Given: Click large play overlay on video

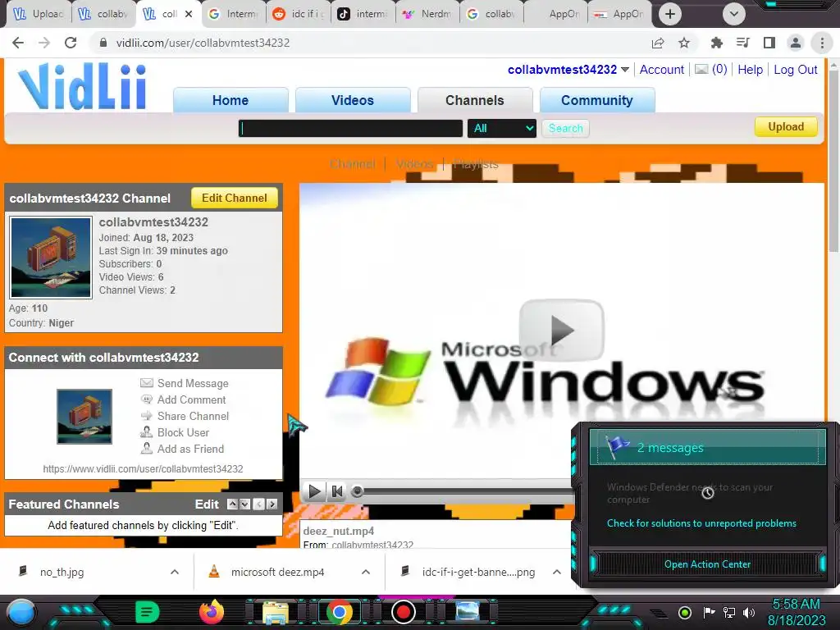Looking at the screenshot, I should click(561, 330).
